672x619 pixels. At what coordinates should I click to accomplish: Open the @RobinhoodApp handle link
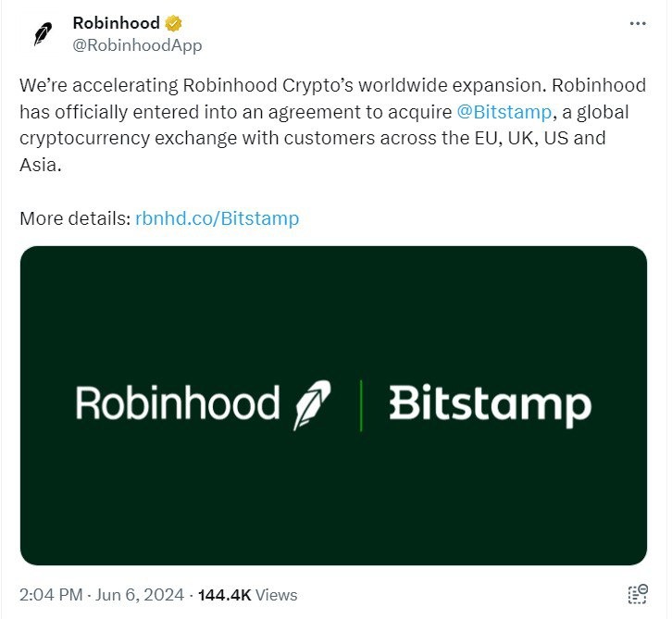[137, 44]
